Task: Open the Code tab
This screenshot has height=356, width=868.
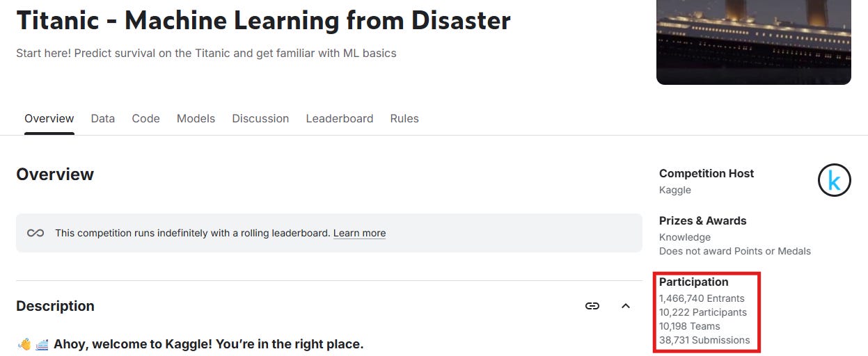Action: tap(146, 118)
